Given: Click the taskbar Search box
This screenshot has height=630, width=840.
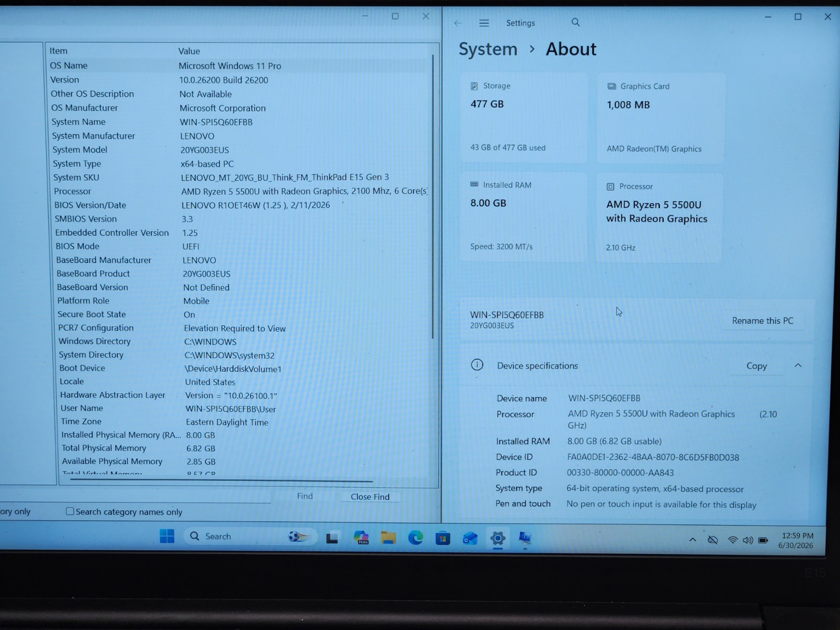Looking at the screenshot, I should 250,536.
